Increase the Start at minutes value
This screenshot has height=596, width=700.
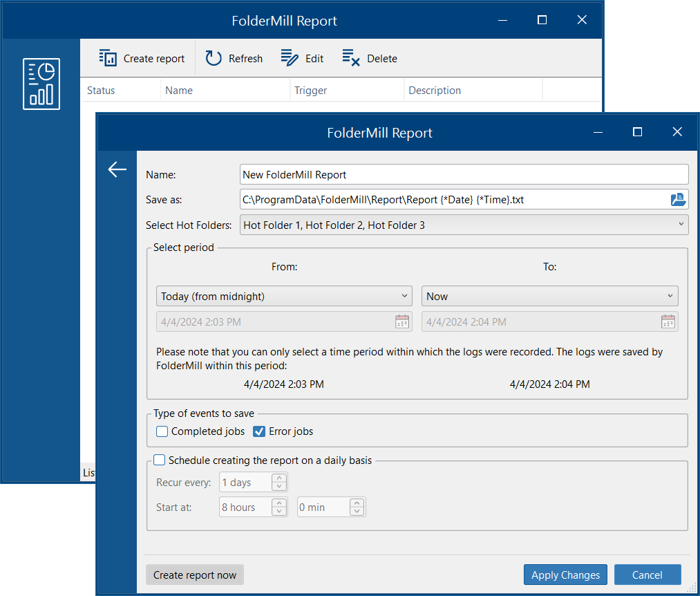[357, 503]
